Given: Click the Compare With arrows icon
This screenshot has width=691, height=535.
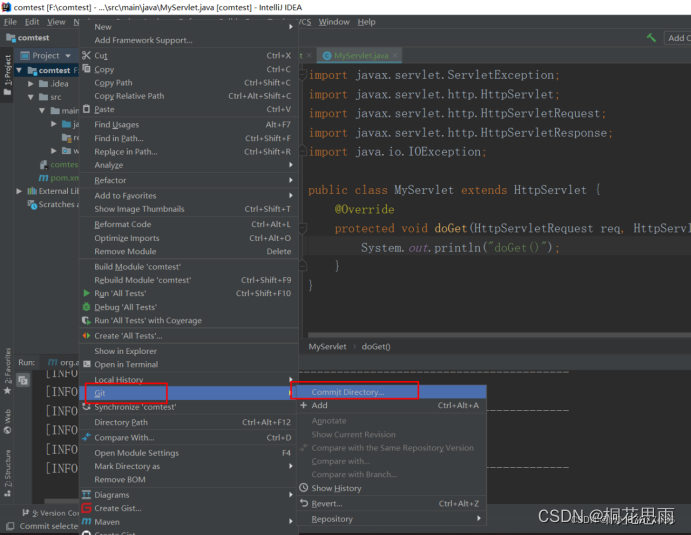Looking at the screenshot, I should click(x=86, y=437).
